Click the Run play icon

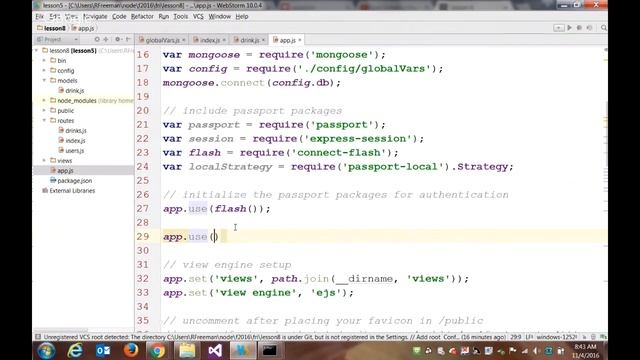(x=569, y=28)
